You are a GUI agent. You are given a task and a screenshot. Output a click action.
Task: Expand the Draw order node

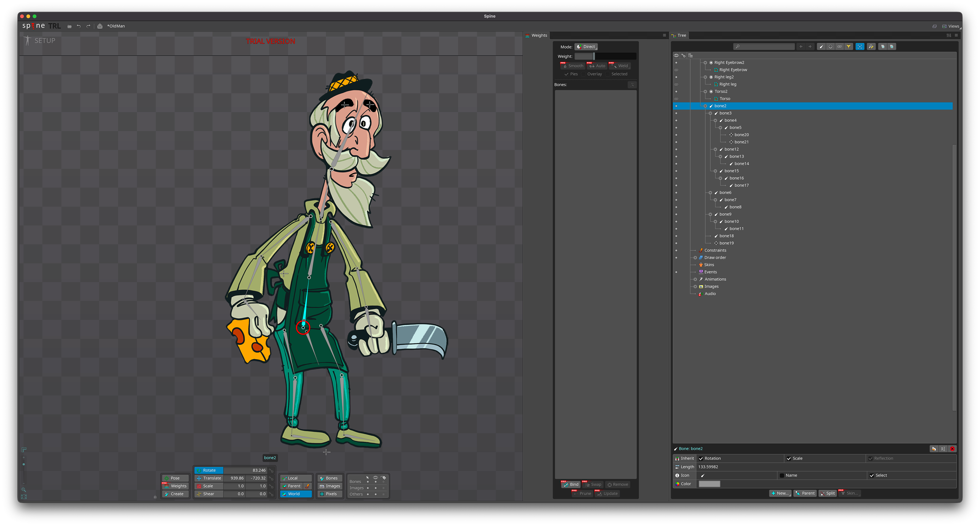695,257
